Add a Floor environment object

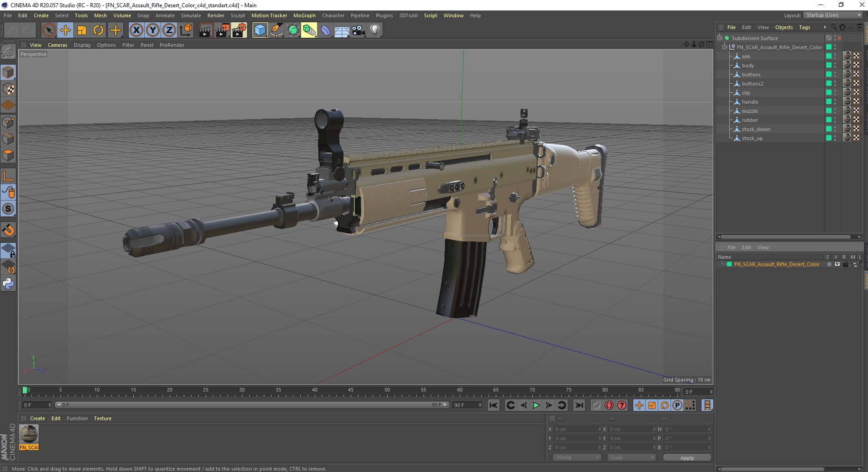point(342,30)
